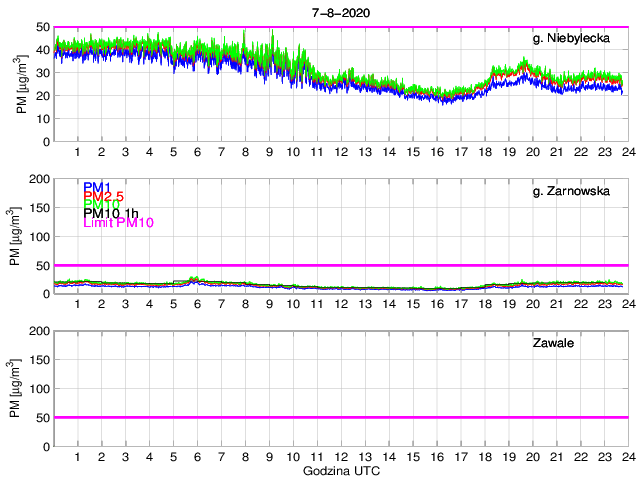Click the PM [µg/m³] y-axis label of Zawale plot
Viewport: 640px width, 480px height.
(15, 388)
